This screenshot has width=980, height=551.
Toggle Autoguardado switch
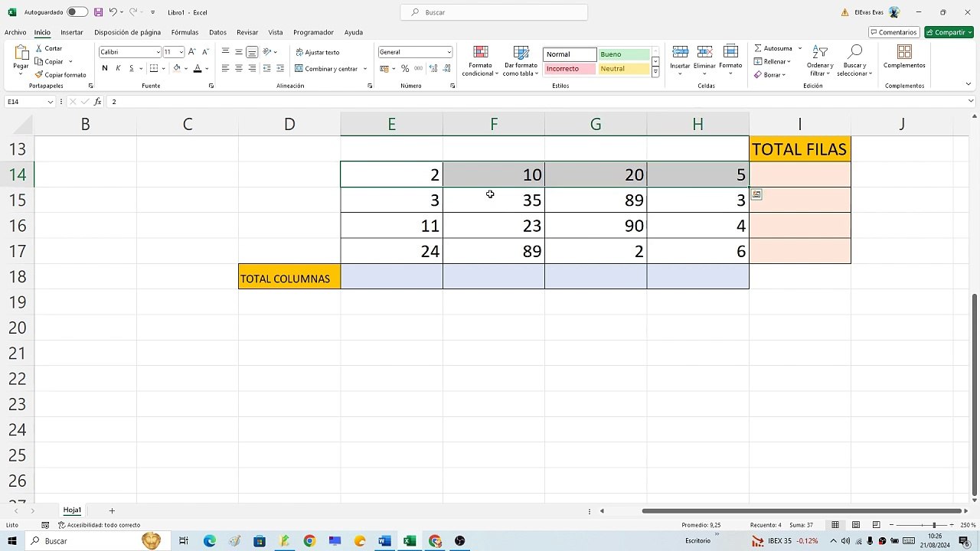77,12
